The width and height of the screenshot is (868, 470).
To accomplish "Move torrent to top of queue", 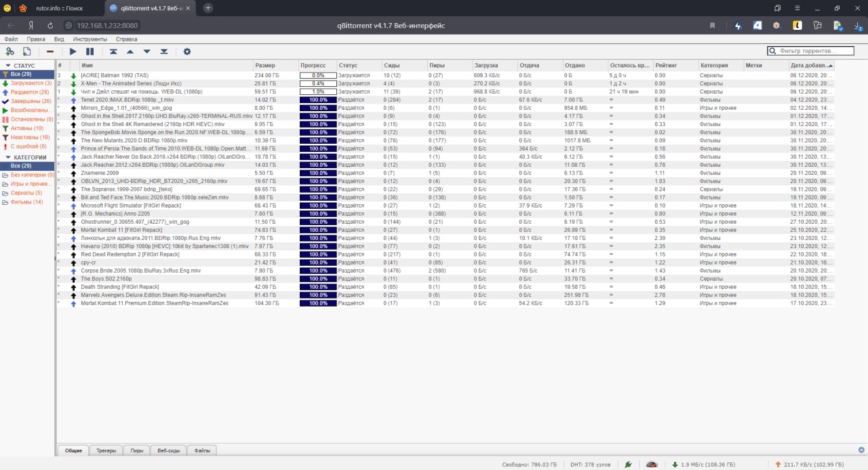I will pos(113,51).
